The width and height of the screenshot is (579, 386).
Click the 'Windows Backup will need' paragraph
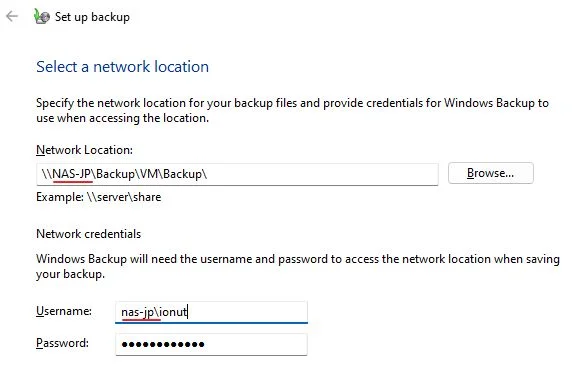pyautogui.click(x=298, y=266)
